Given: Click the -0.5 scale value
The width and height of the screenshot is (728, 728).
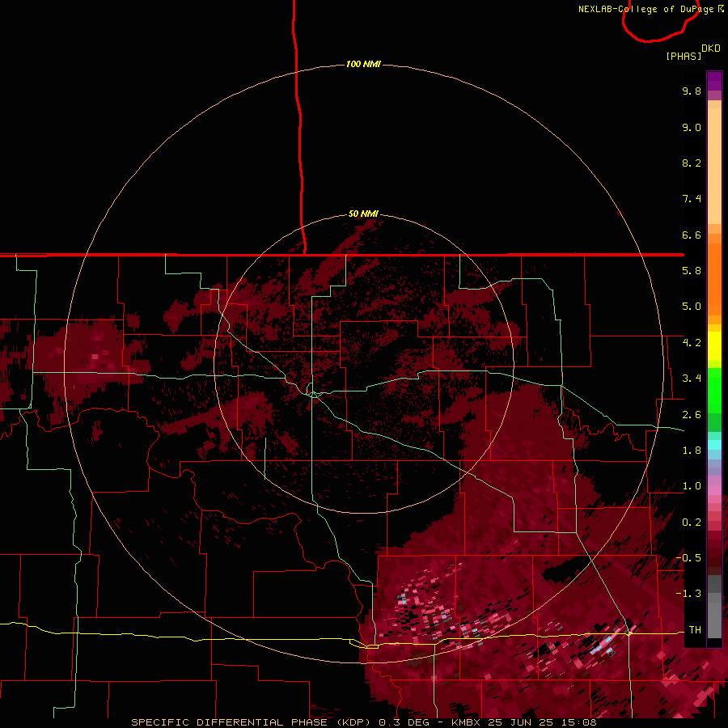Looking at the screenshot, I should [x=688, y=557].
